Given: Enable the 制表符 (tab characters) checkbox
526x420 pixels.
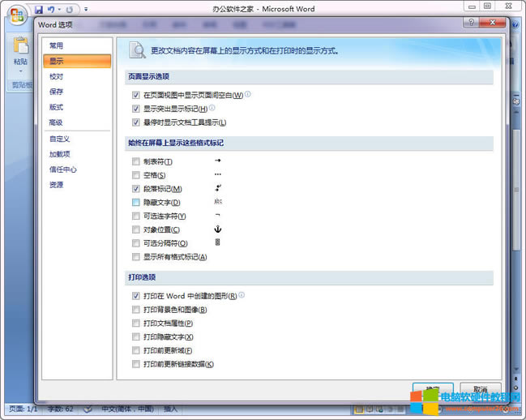Looking at the screenshot, I should 136,161.
